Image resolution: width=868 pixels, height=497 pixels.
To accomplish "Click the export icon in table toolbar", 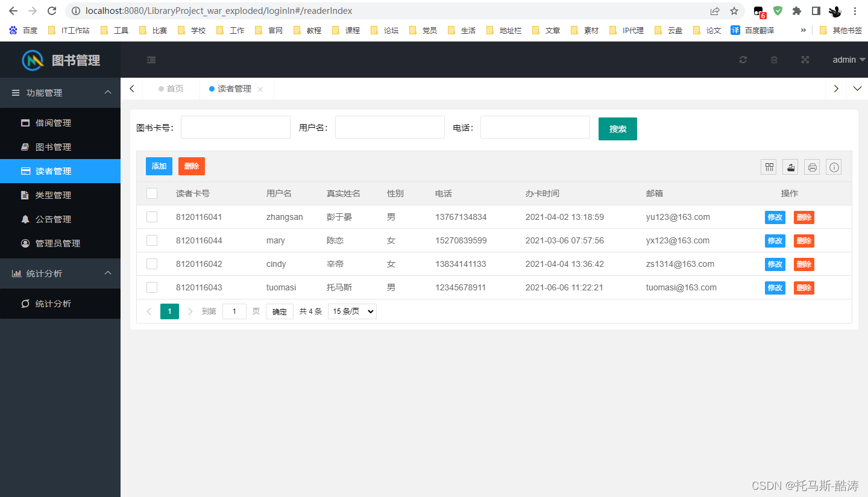I will pos(790,167).
